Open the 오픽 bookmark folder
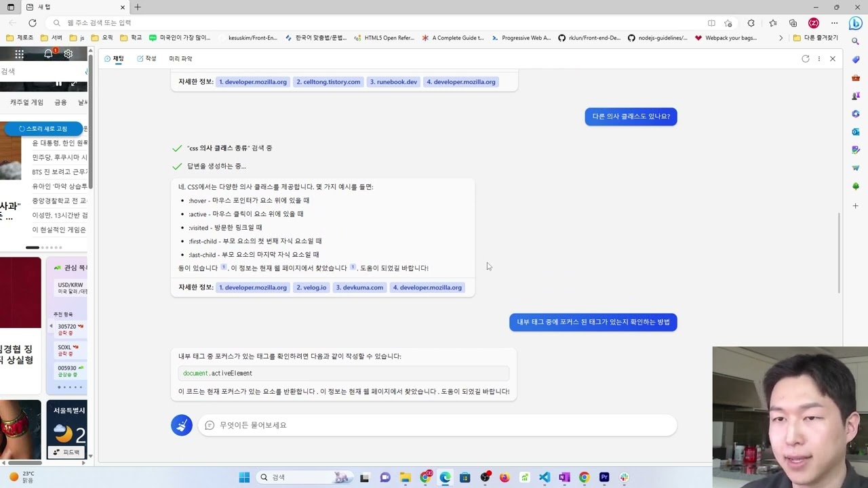This screenshot has width=868, height=488. tap(102, 38)
